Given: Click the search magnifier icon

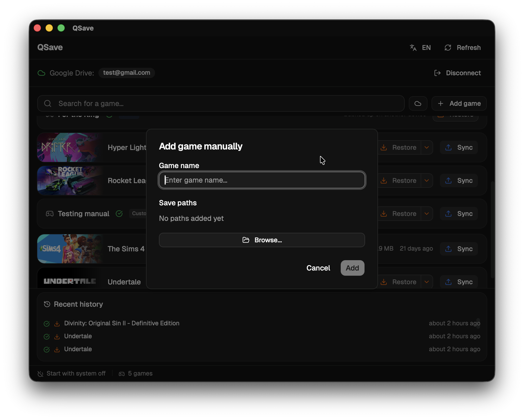Looking at the screenshot, I should [x=48, y=103].
